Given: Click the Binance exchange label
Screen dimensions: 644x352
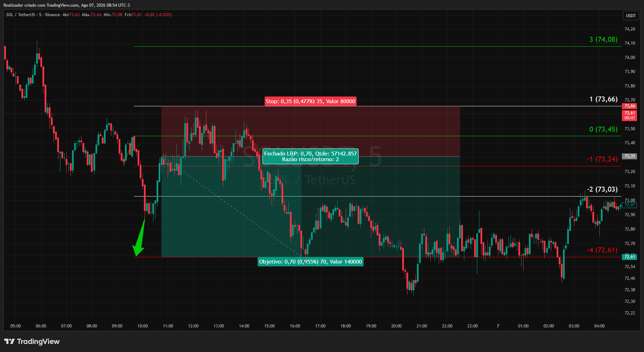Looking at the screenshot, I should (53, 15).
